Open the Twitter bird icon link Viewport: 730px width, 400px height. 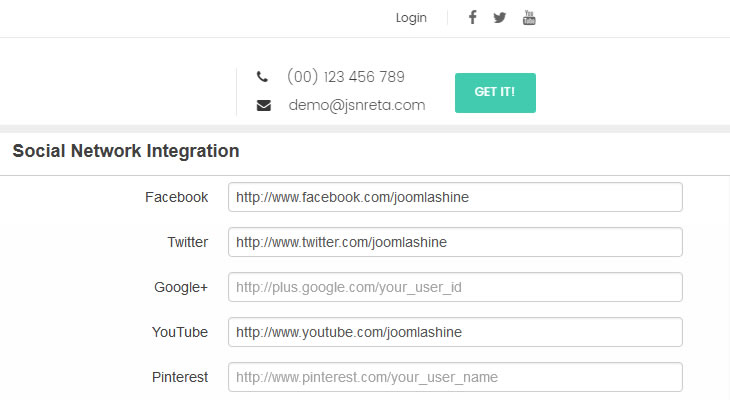(500, 17)
